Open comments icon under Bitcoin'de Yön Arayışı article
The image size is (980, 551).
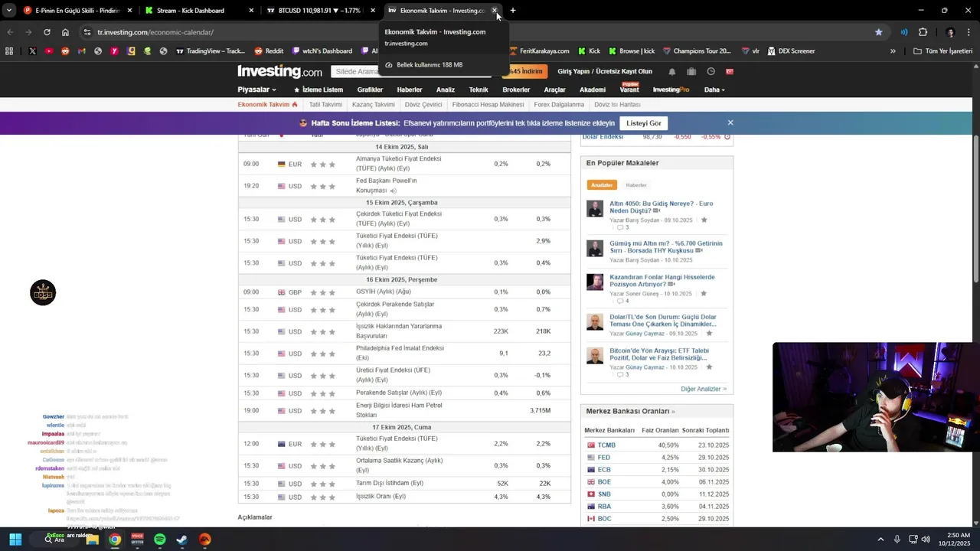coord(622,374)
